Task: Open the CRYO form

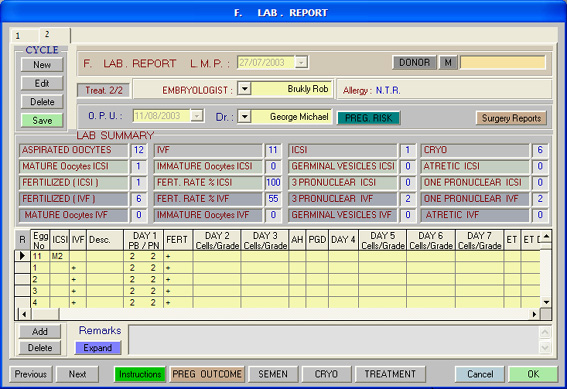Action: pyautogui.click(x=326, y=374)
